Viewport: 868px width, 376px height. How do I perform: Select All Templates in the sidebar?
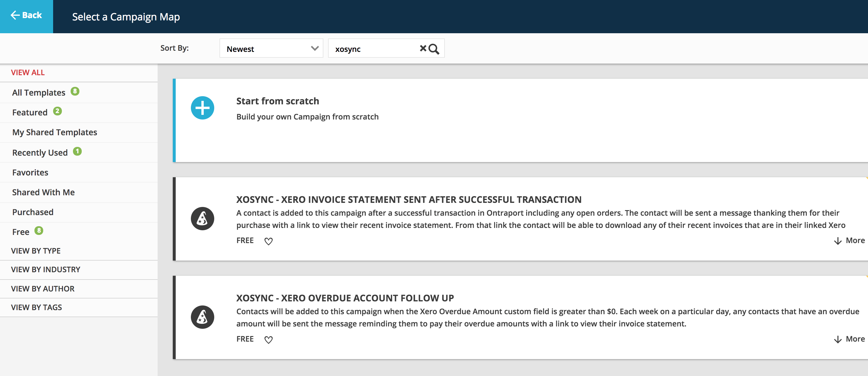tap(39, 93)
